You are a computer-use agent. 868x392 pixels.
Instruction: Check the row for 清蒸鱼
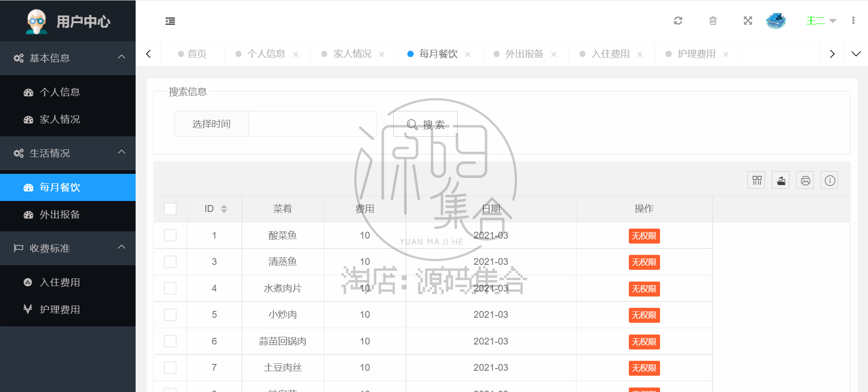click(170, 262)
